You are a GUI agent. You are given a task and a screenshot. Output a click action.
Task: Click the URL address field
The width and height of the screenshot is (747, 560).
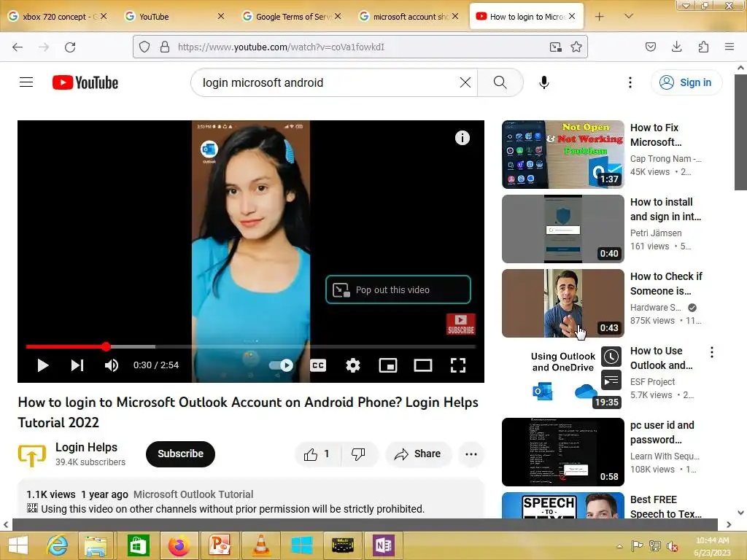360,47
